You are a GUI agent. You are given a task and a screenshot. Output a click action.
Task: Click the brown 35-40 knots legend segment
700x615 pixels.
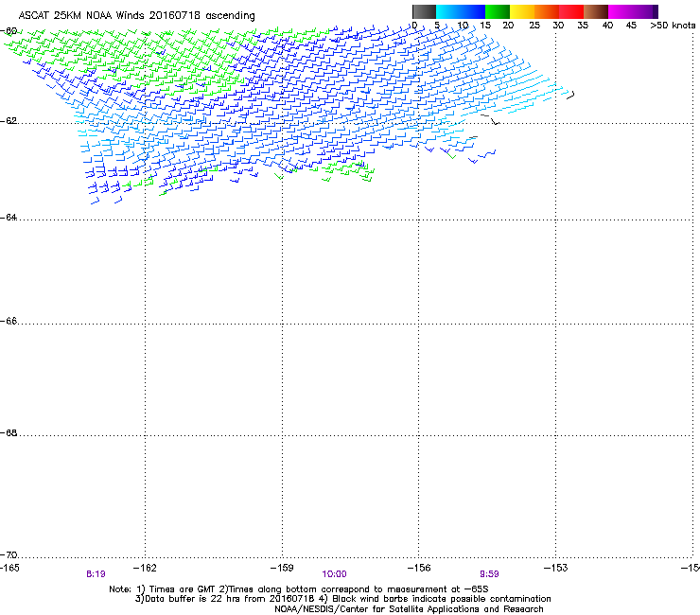point(596,11)
